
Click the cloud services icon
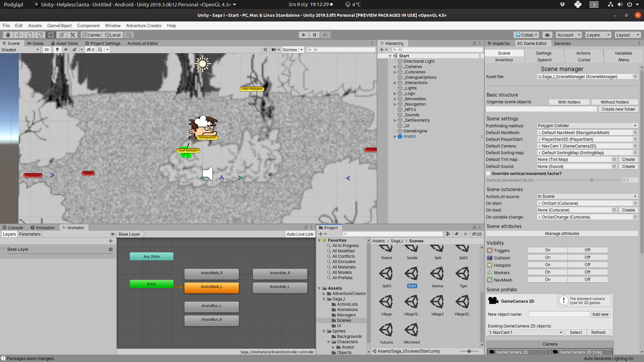(x=547, y=35)
